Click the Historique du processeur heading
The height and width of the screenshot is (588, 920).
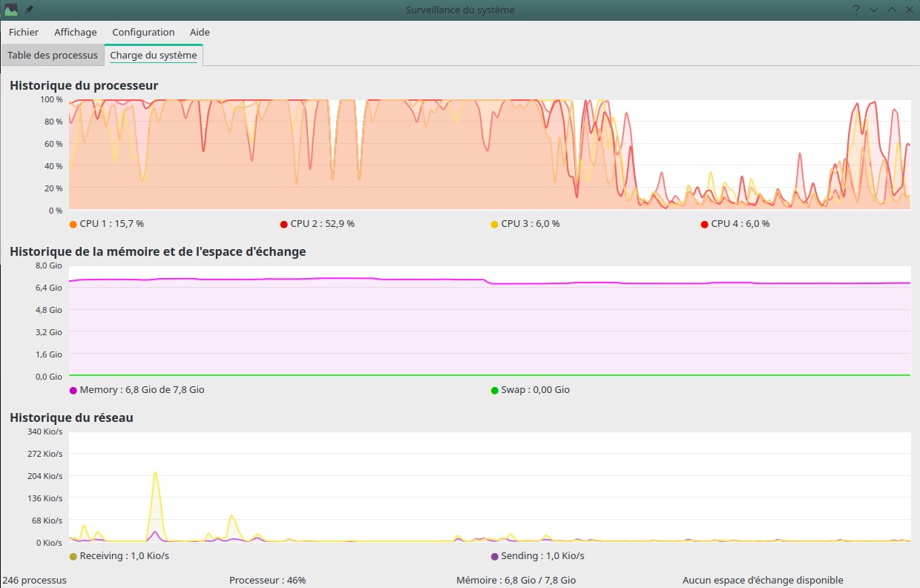click(84, 85)
